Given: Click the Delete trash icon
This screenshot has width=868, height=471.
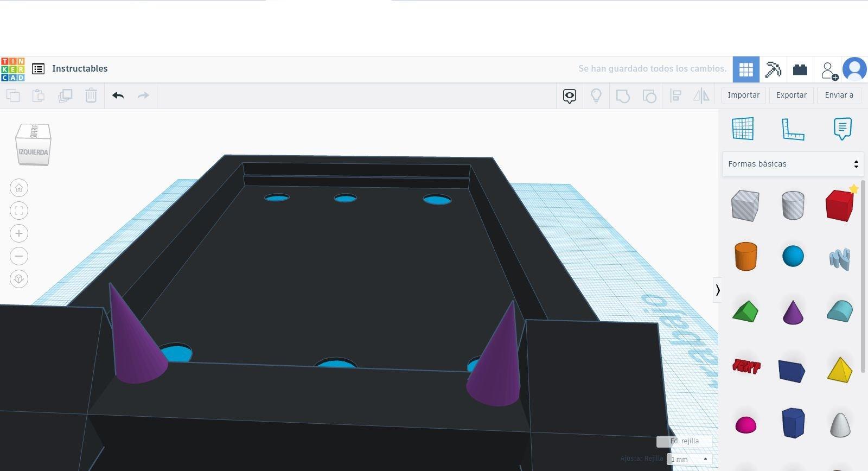Looking at the screenshot, I should [91, 96].
